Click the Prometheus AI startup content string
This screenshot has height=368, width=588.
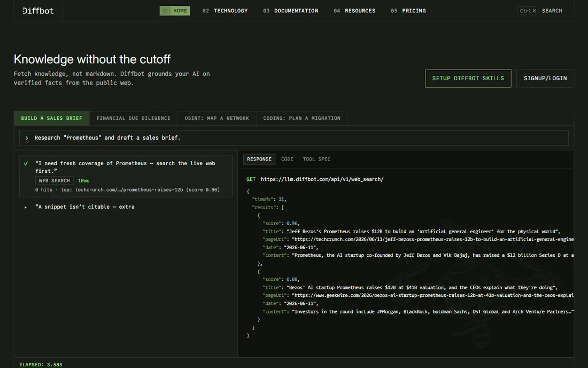[433, 255]
